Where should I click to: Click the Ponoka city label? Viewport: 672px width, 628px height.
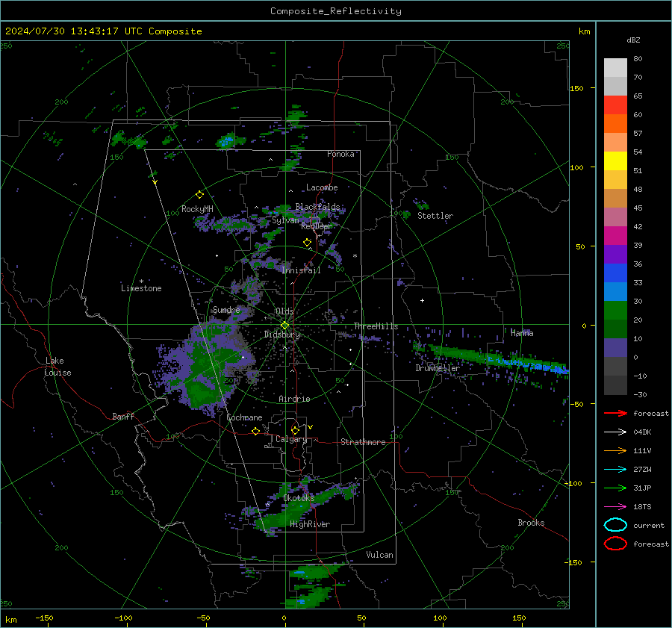click(x=340, y=154)
